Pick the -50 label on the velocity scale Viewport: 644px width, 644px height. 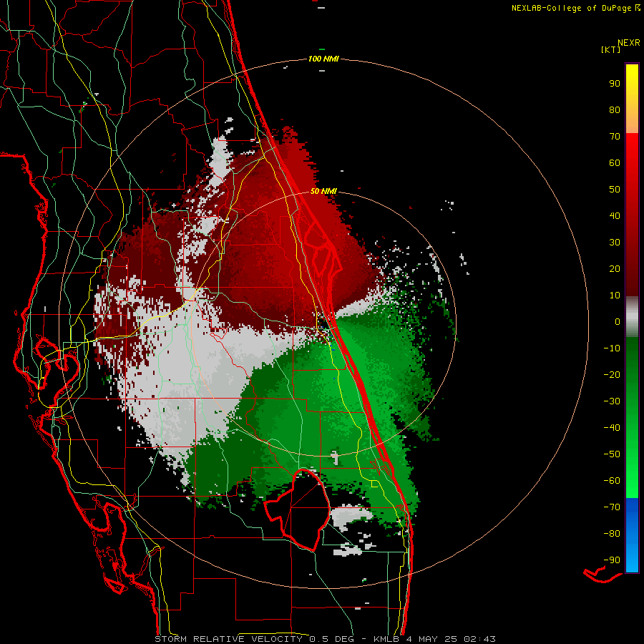pyautogui.click(x=612, y=454)
